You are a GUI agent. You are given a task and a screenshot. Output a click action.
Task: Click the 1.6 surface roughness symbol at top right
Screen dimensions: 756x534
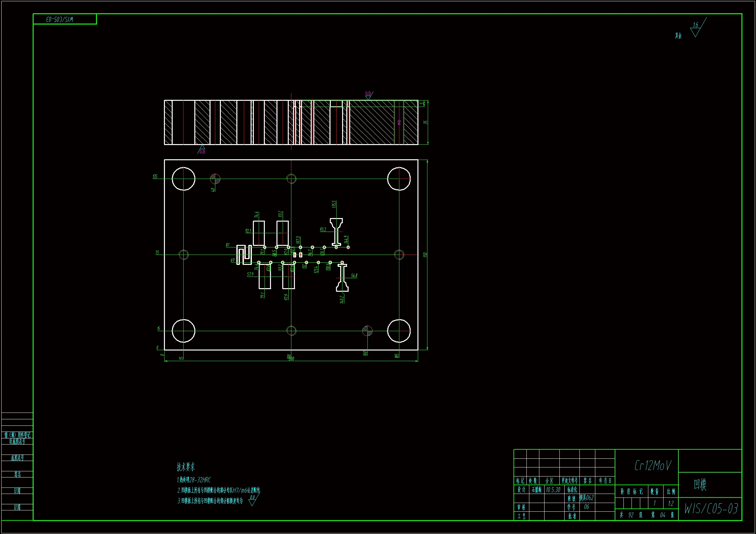click(696, 30)
